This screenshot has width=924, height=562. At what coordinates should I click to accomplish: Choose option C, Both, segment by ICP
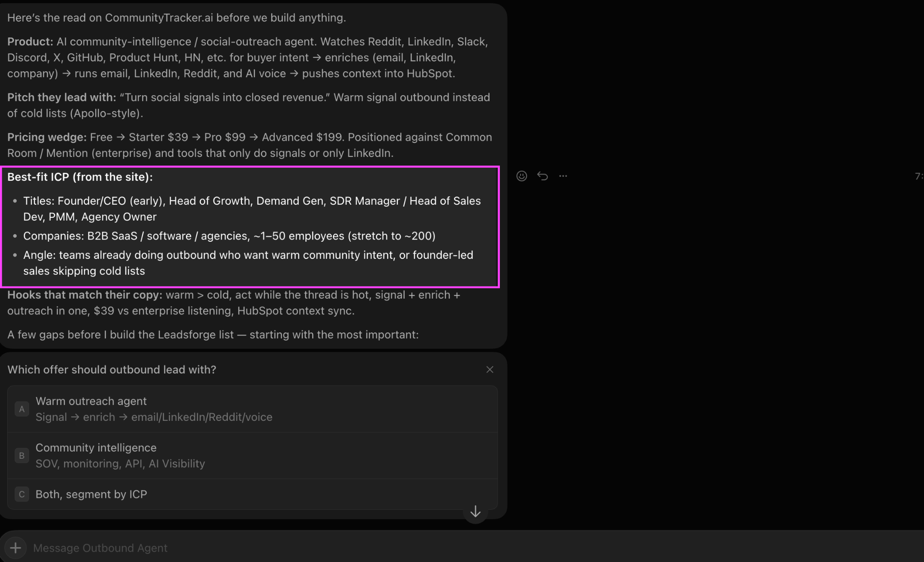pos(253,494)
